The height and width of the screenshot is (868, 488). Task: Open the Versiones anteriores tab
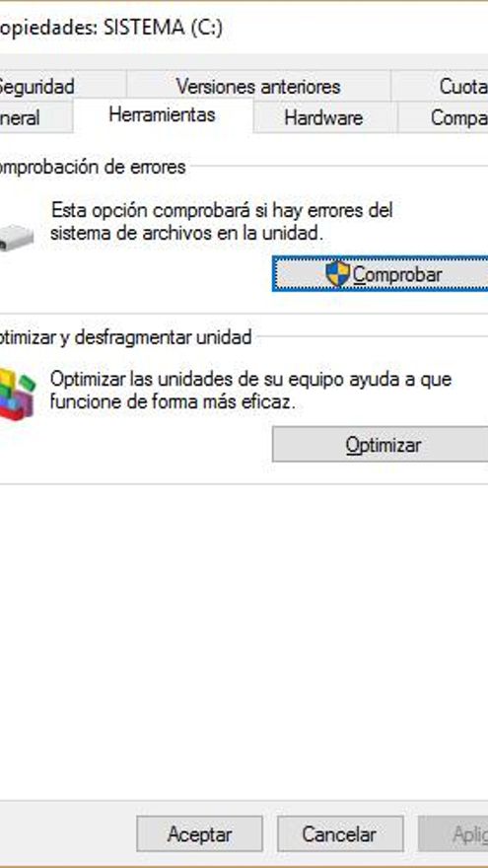pyautogui.click(x=258, y=87)
